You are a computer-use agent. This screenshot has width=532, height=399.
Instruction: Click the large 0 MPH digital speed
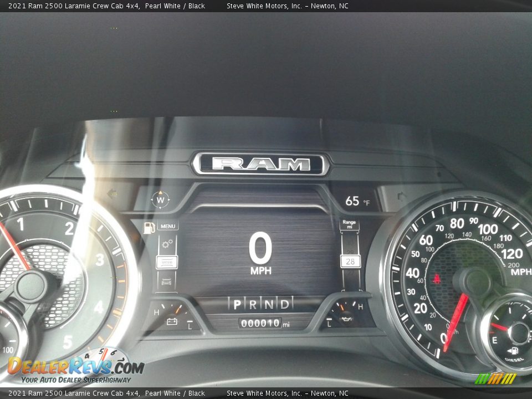(x=260, y=253)
